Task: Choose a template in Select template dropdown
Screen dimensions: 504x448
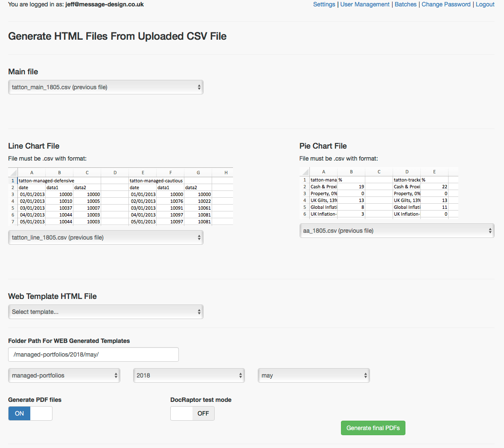Action: click(x=106, y=312)
